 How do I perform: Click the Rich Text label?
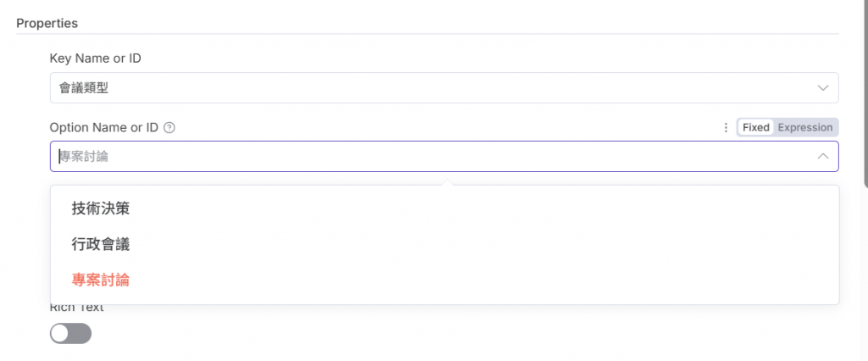point(76,308)
